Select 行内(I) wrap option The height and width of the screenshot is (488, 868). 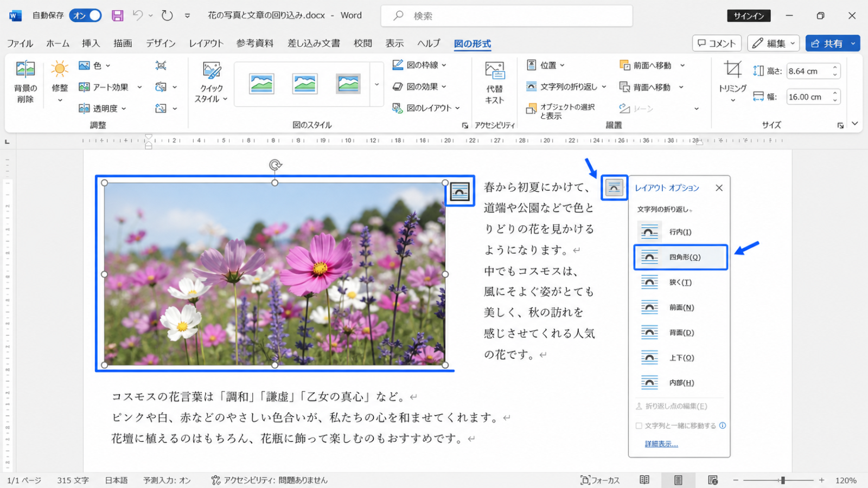coord(680,232)
